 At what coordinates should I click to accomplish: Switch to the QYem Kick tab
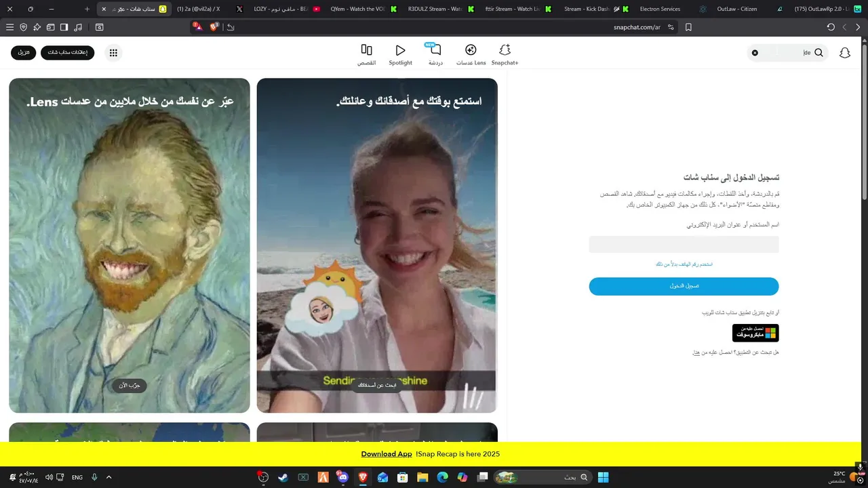[364, 9]
